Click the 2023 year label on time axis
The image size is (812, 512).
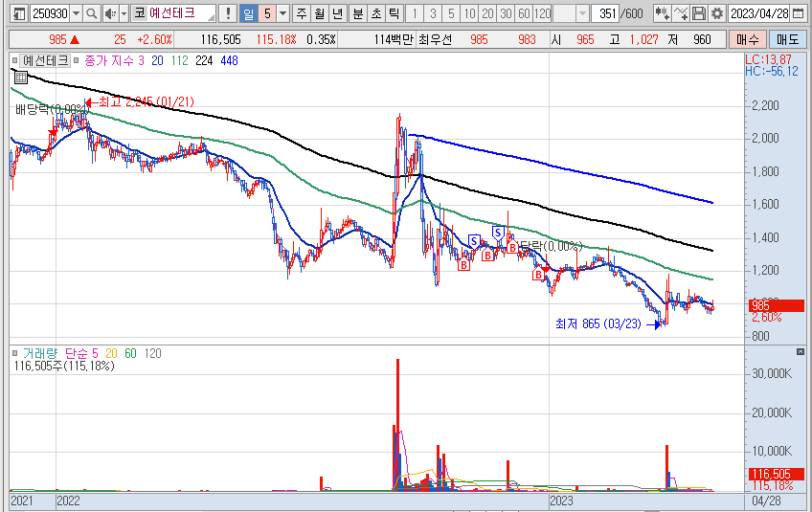[x=561, y=501]
